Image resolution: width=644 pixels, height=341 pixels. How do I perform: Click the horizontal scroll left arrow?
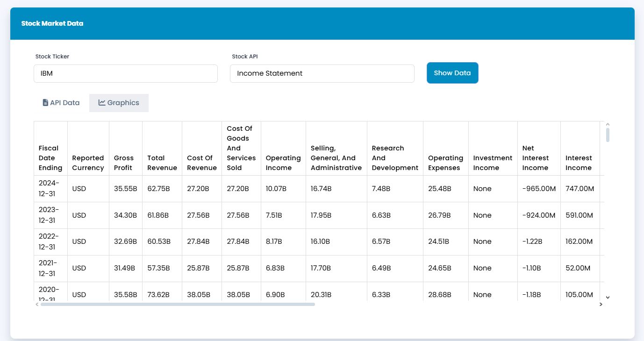[x=37, y=304]
